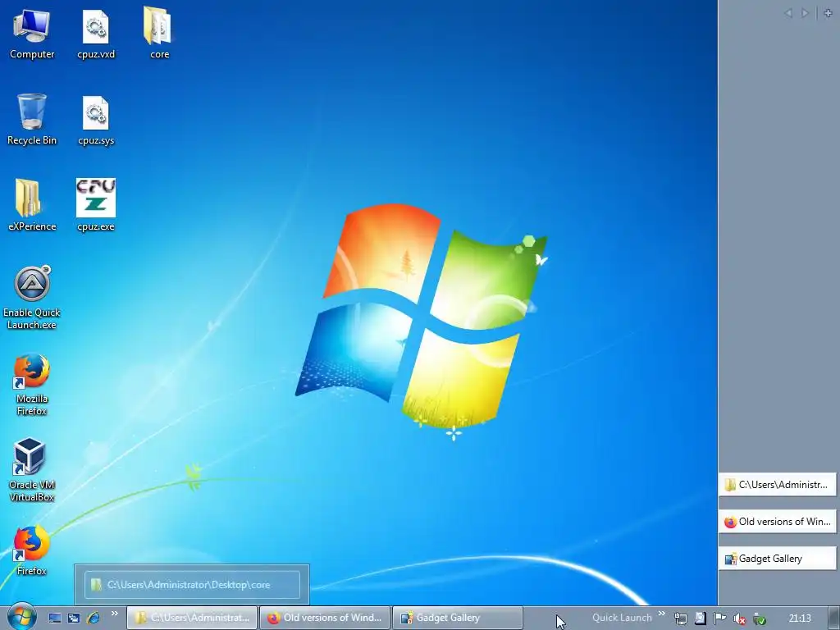Image resolution: width=840 pixels, height=630 pixels.
Task: Open the Windows Start orb
Action: pos(22,618)
